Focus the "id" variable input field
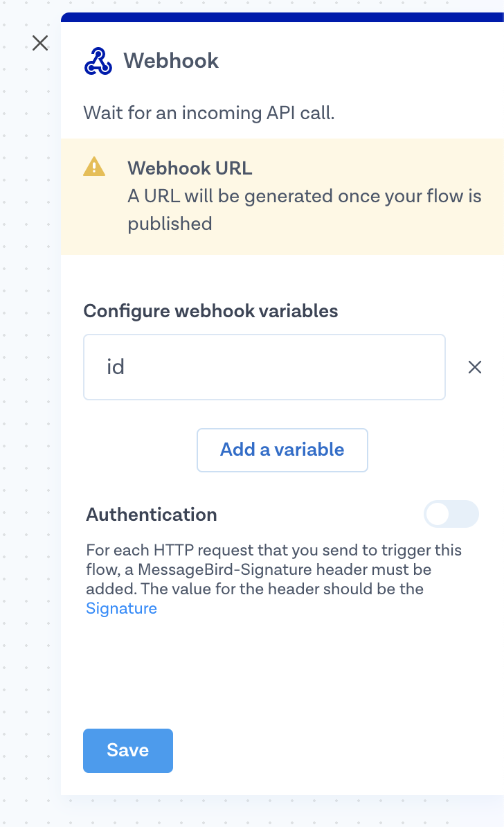This screenshot has width=504, height=827. (264, 367)
